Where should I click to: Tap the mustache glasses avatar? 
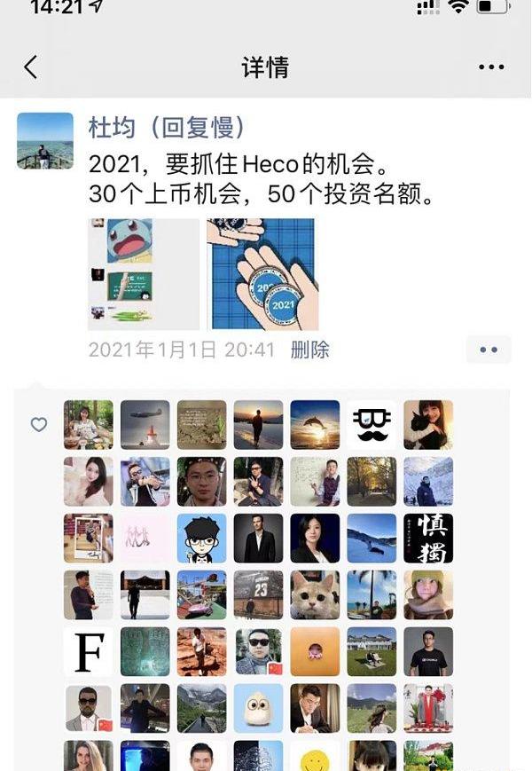coord(372,425)
